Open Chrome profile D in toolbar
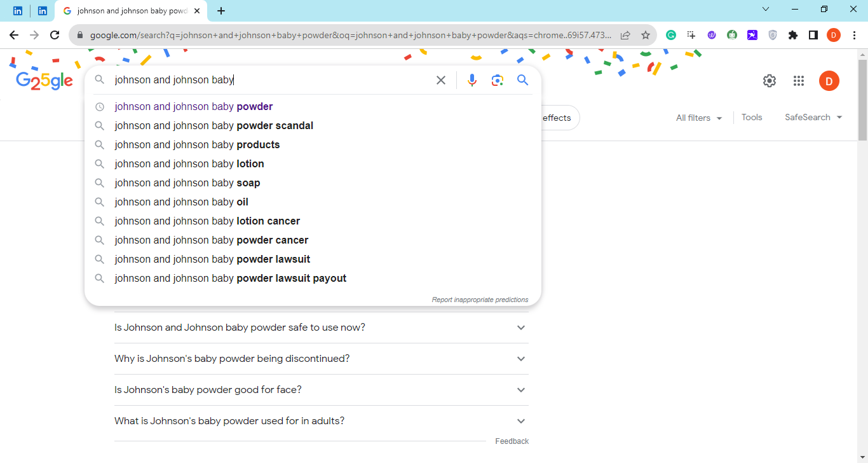The width and height of the screenshot is (868, 463). coord(834,35)
